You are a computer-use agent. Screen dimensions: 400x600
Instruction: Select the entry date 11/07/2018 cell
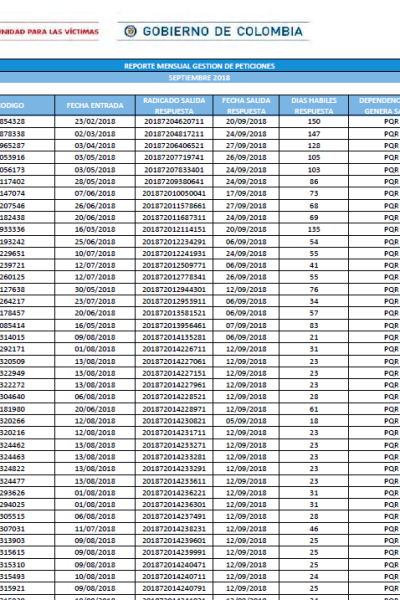point(95,529)
